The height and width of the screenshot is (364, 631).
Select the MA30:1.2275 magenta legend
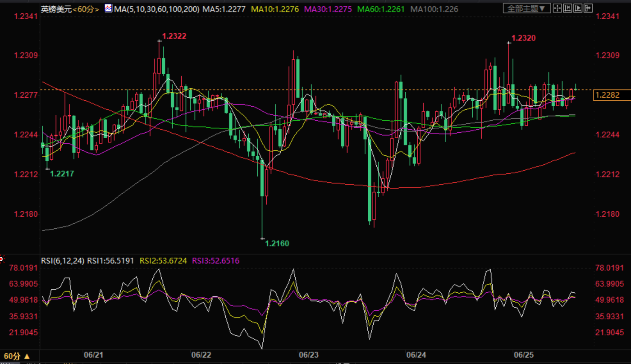(x=328, y=9)
